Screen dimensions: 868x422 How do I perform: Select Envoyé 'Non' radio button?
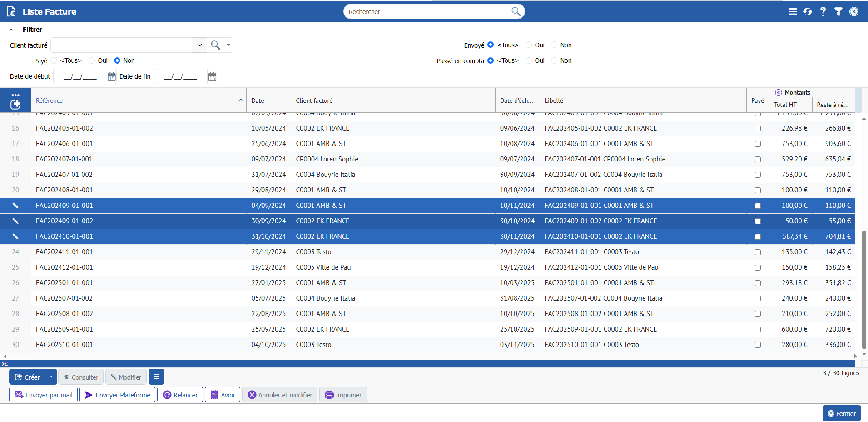pos(554,45)
